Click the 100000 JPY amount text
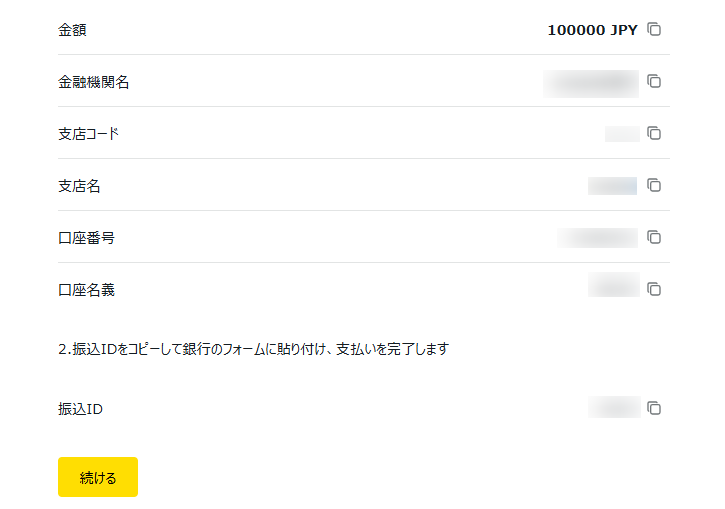Screen dimensions: 725x509 point(592,30)
